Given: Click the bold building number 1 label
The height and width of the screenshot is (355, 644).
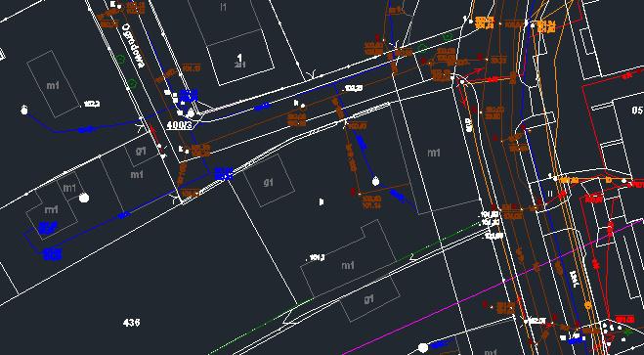Looking at the screenshot, I should pyautogui.click(x=239, y=57).
